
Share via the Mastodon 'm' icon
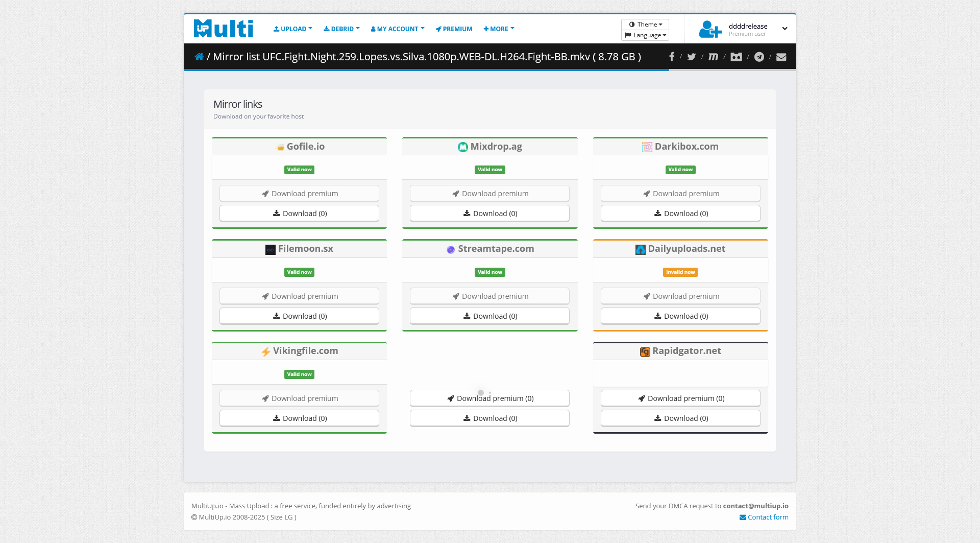[713, 57]
